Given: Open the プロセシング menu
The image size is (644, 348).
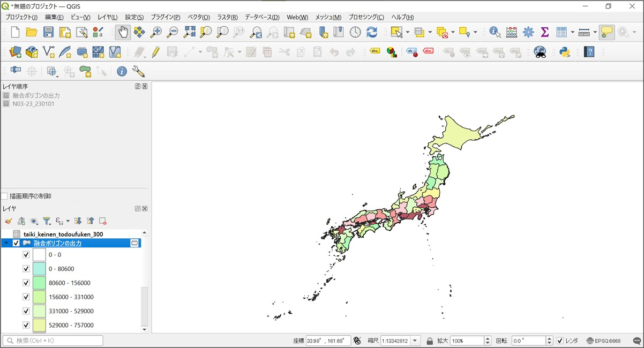Looking at the screenshot, I should coord(366,17).
